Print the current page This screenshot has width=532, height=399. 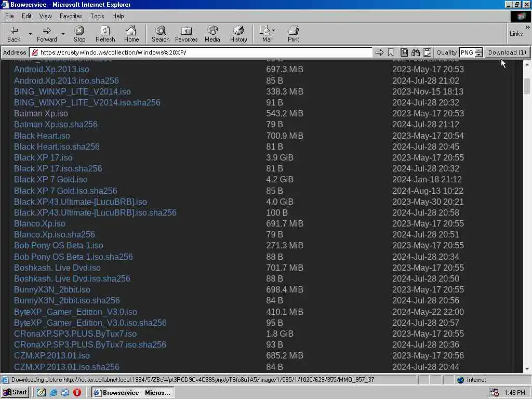coord(293,34)
